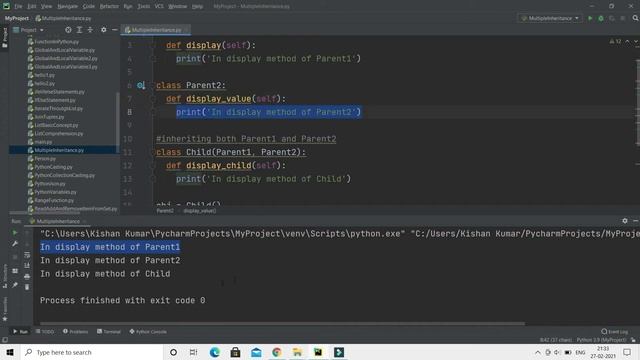Toggle soft-wrap in the Run console
This screenshot has width=640, height=360.
coord(27,255)
